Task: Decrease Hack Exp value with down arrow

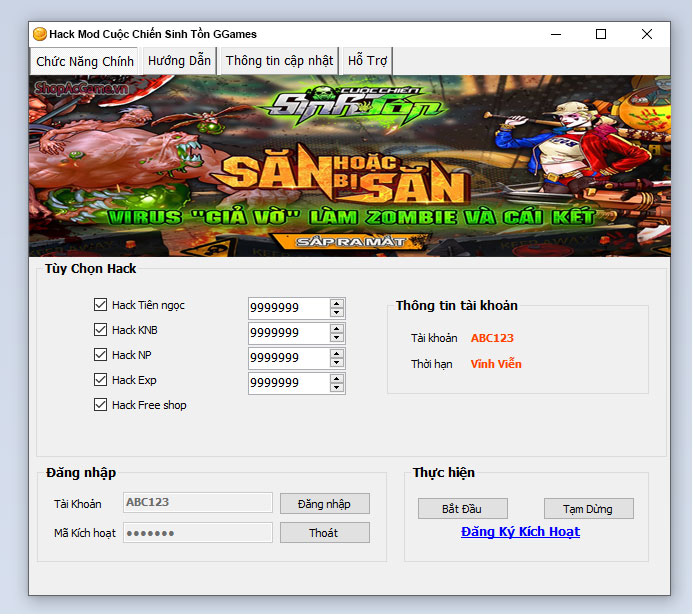Action: pyautogui.click(x=337, y=388)
